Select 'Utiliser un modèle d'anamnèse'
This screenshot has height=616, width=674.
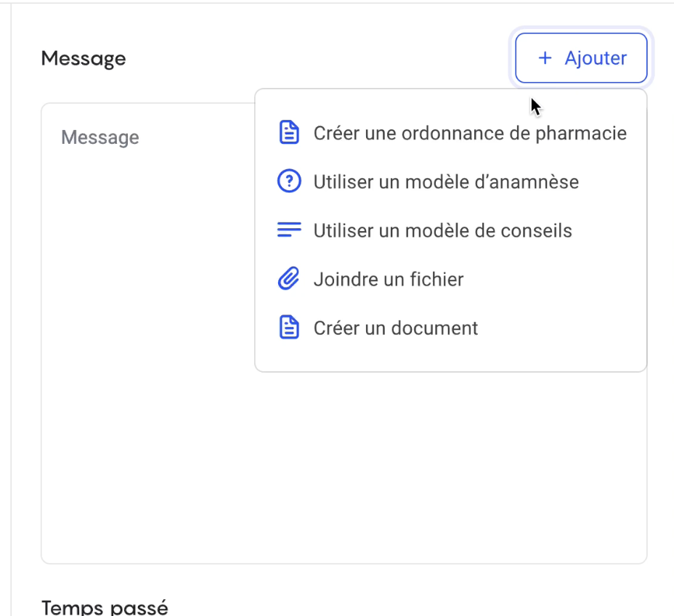(x=446, y=182)
